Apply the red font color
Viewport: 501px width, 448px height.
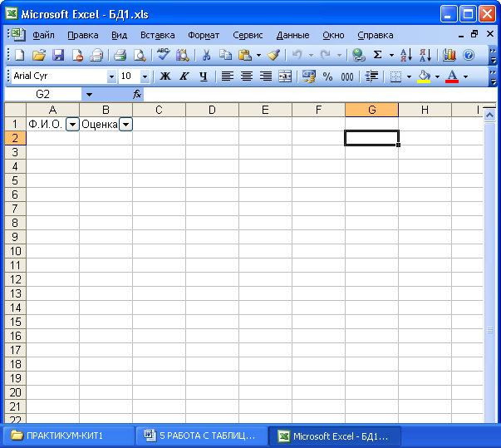click(452, 76)
